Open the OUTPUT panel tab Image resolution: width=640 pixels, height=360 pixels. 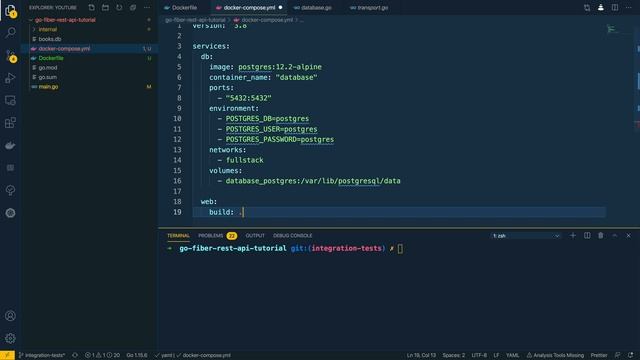pyautogui.click(x=255, y=236)
